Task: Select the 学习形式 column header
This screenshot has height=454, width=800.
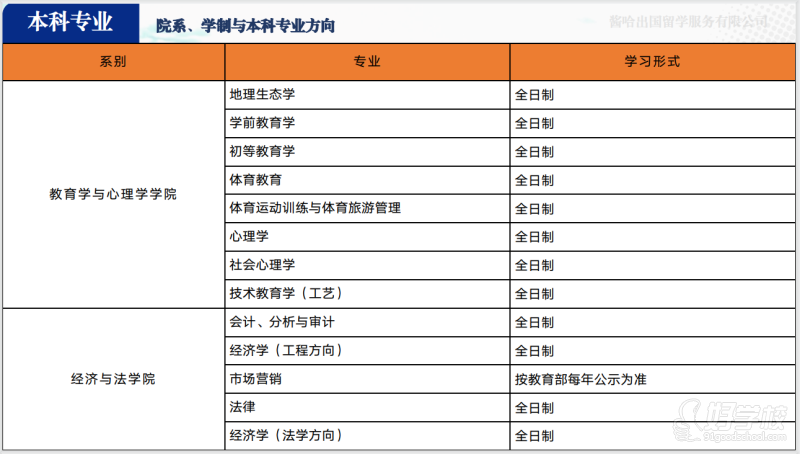Action: [x=652, y=62]
